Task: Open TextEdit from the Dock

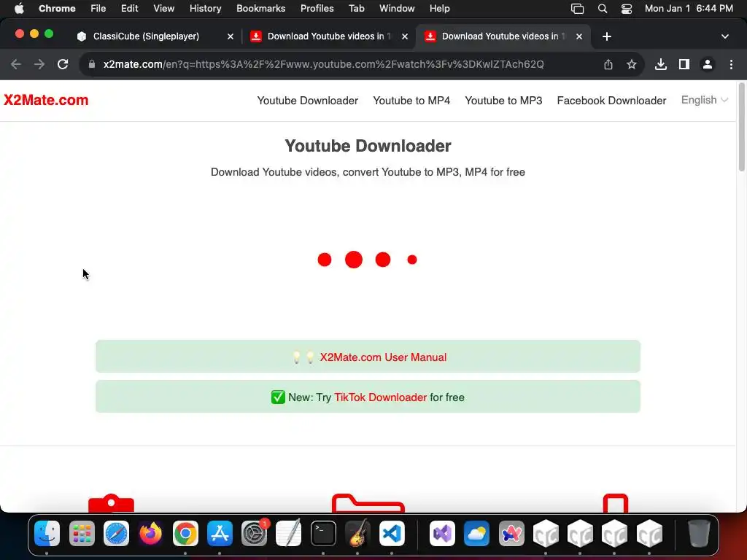Action: (289, 533)
